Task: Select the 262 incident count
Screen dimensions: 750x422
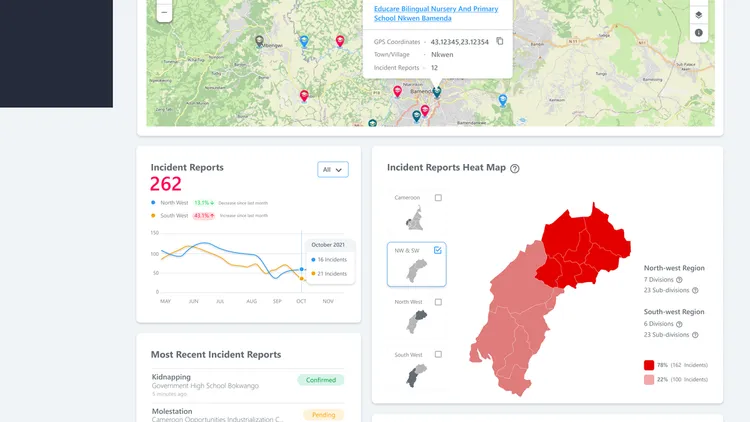Action: point(165,184)
